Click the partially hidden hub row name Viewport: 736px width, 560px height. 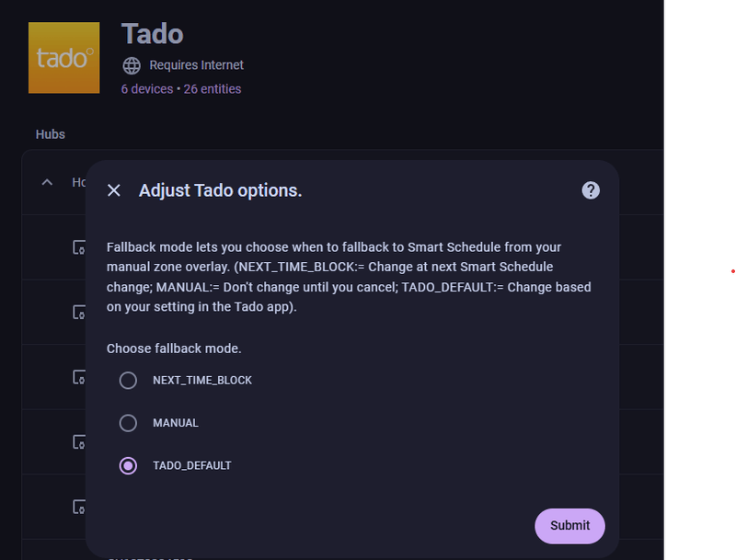pyautogui.click(x=78, y=182)
